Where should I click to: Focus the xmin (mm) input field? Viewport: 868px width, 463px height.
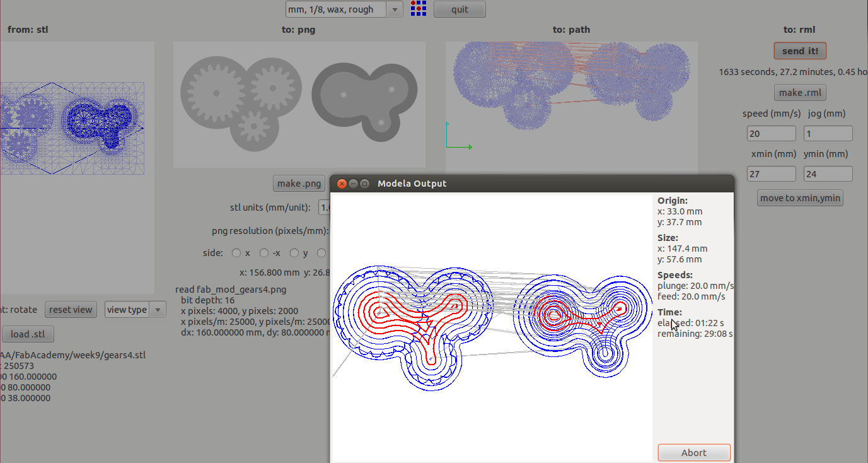click(772, 174)
